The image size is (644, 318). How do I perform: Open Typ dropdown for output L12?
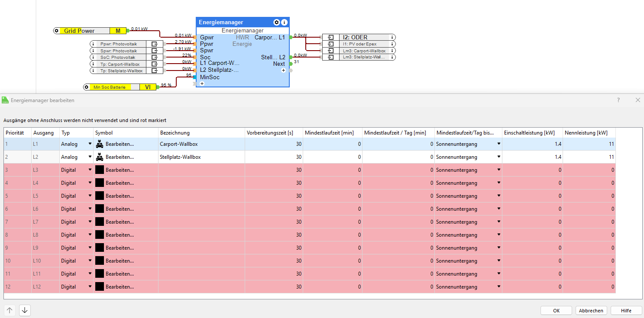point(90,286)
